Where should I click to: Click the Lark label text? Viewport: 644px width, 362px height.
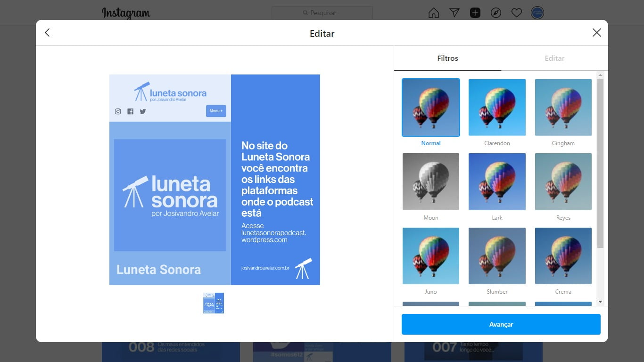pyautogui.click(x=497, y=218)
